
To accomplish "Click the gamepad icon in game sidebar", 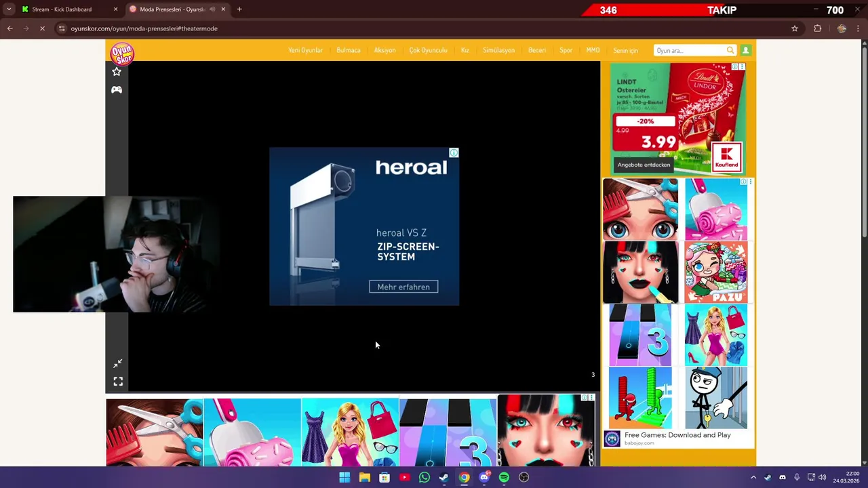I will (x=117, y=89).
